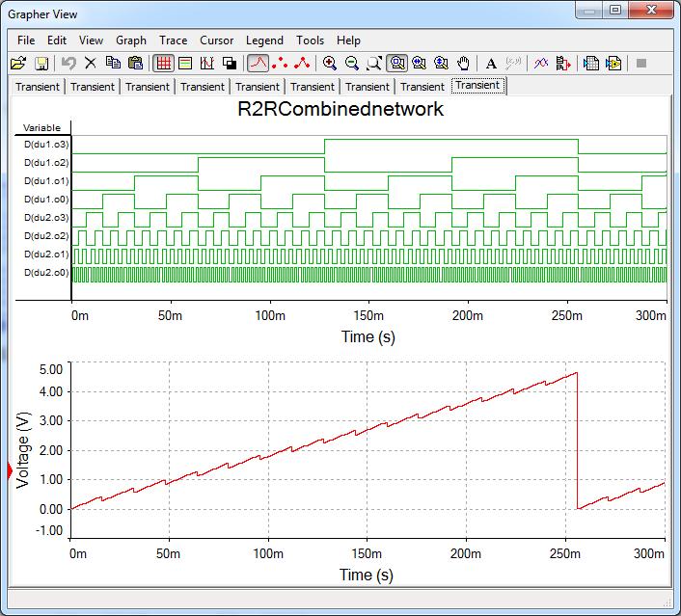Open the Help menu
This screenshot has width=681, height=616.
pos(348,40)
